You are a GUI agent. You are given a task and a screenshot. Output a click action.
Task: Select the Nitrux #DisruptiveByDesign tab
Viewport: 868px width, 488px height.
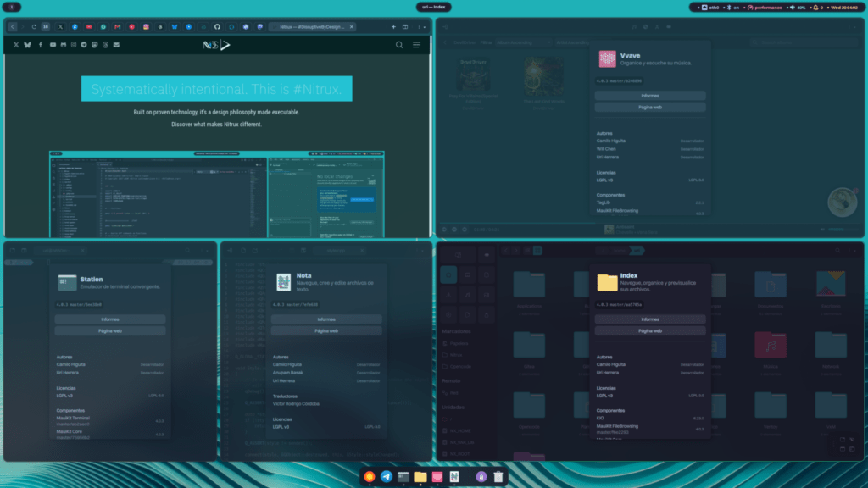point(312,26)
